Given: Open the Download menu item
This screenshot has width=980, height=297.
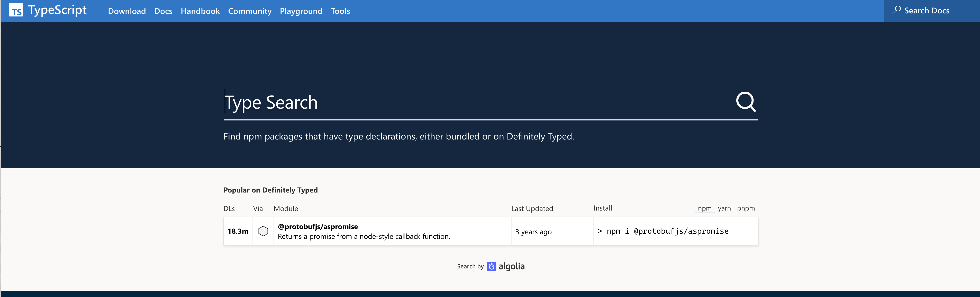Looking at the screenshot, I should click(127, 11).
